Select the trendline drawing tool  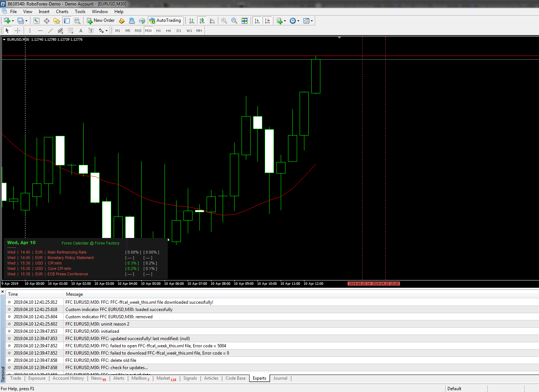(50, 31)
